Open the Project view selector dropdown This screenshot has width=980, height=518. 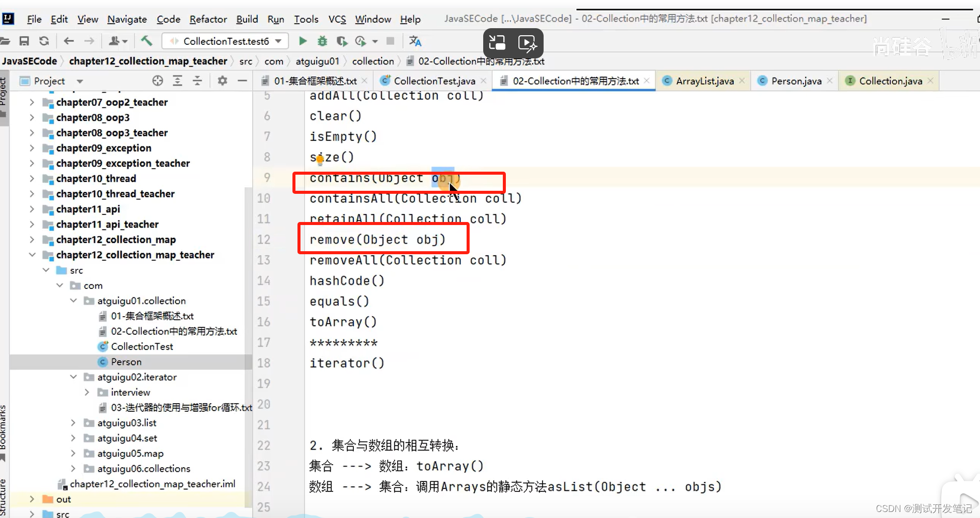point(80,81)
